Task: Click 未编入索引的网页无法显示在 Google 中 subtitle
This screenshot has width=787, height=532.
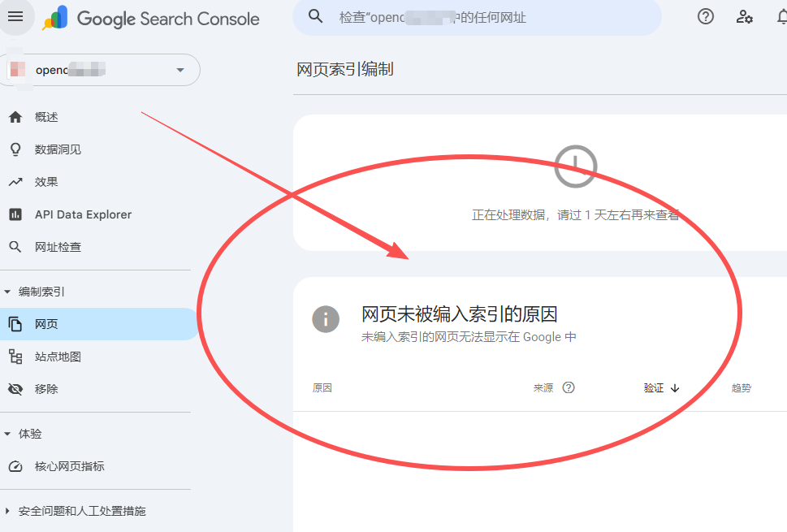Action: tap(469, 337)
